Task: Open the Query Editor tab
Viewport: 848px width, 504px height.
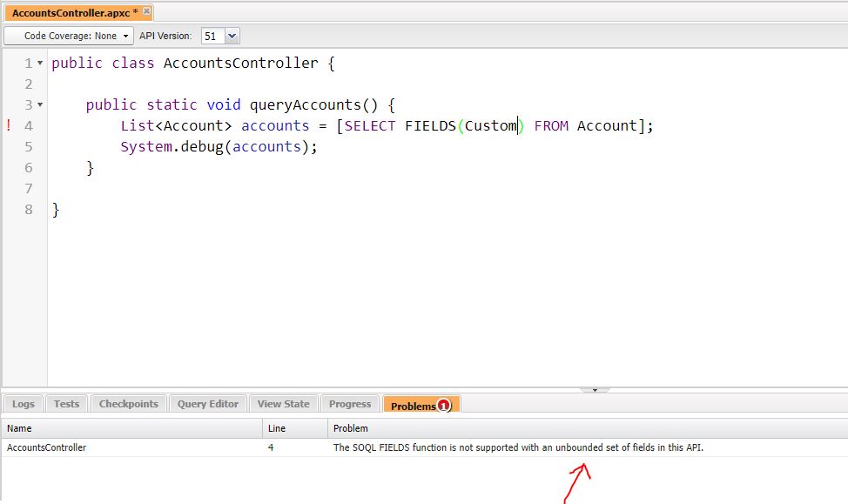Action: click(207, 403)
